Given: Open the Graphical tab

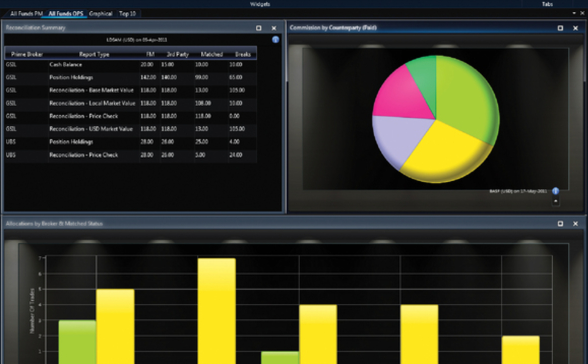Looking at the screenshot, I should (100, 14).
